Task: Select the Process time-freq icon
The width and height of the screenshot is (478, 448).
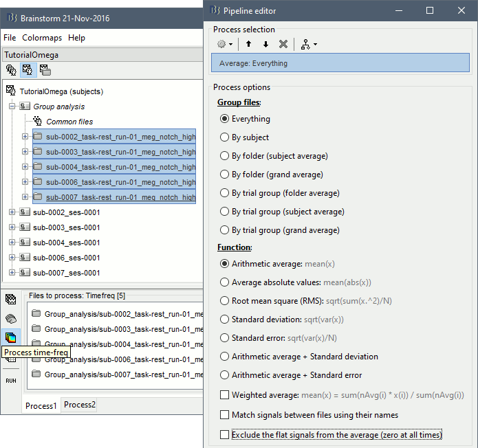Action: coord(11,337)
